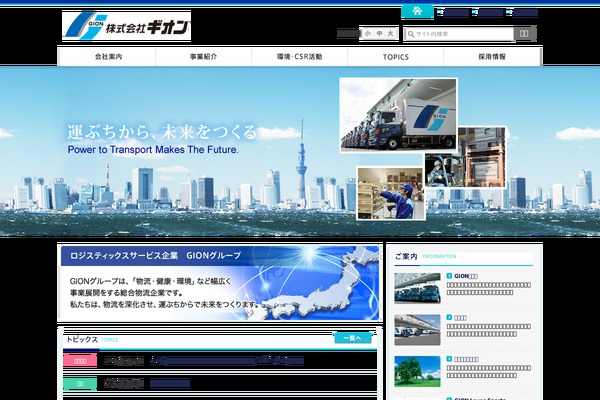Image resolution: width=600 pixels, height=400 pixels.
Task: Set font size to small (小)
Action: [368, 34]
